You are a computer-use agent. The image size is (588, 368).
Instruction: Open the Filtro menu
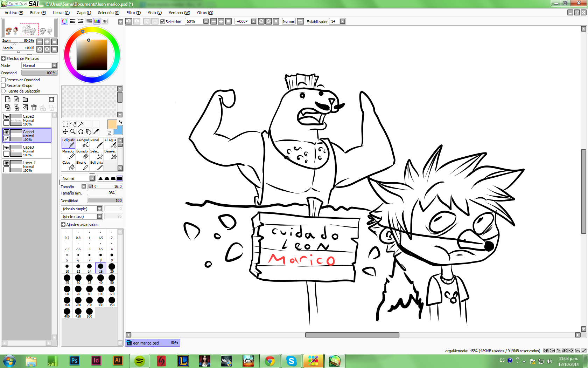(x=133, y=13)
